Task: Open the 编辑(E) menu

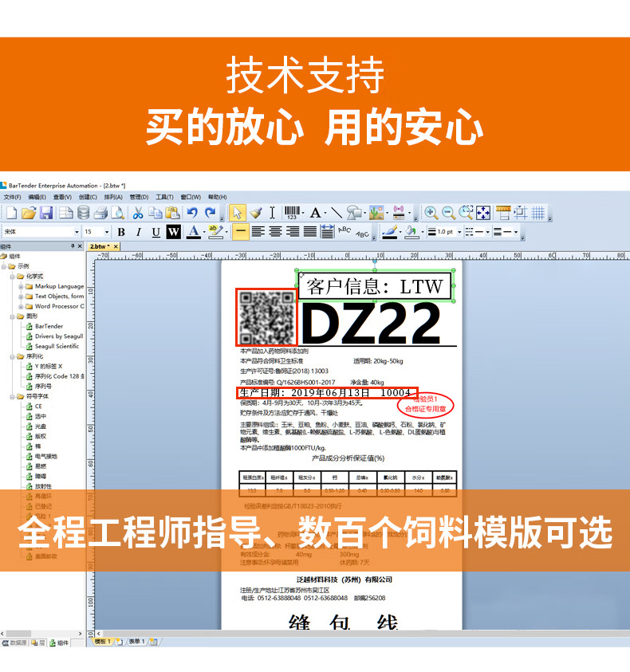Action: pyautogui.click(x=37, y=197)
